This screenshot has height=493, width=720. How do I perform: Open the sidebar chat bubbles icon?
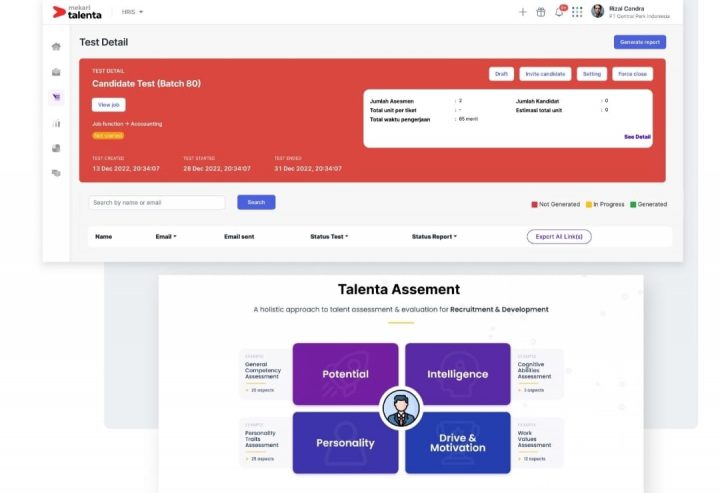56,173
